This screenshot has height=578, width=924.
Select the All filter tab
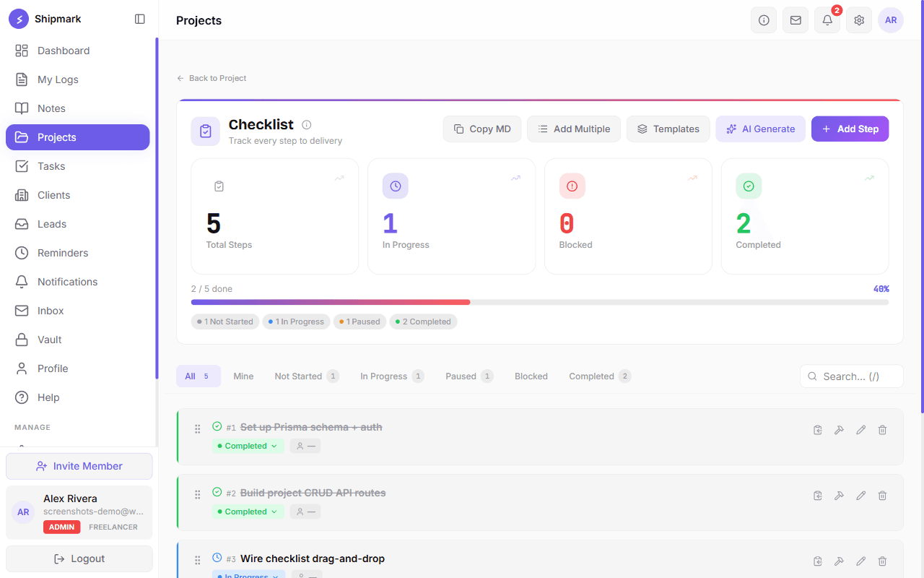coord(199,376)
